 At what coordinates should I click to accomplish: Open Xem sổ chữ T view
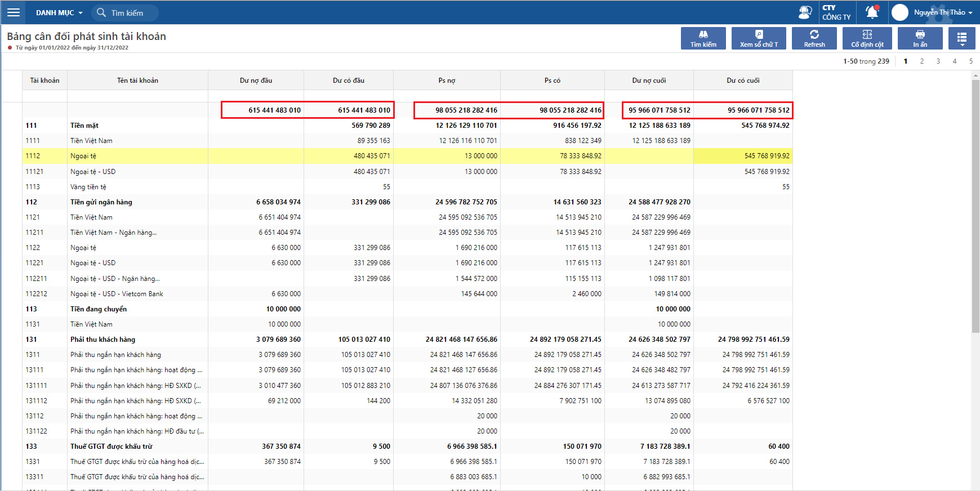[x=759, y=38]
